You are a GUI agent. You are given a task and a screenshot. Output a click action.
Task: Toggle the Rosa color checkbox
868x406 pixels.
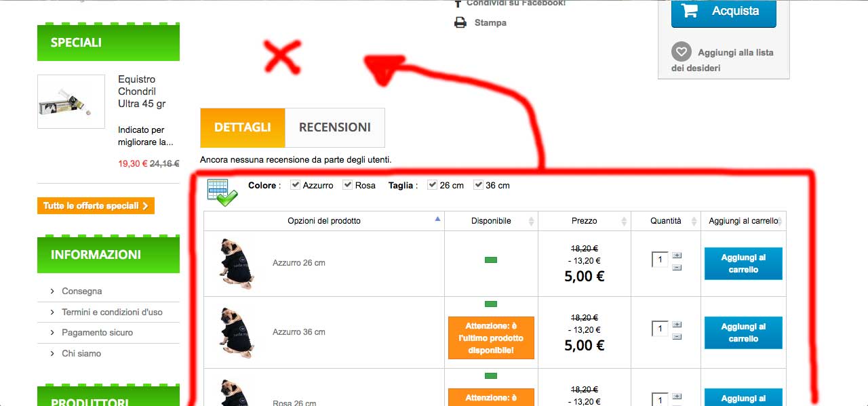coord(347,185)
